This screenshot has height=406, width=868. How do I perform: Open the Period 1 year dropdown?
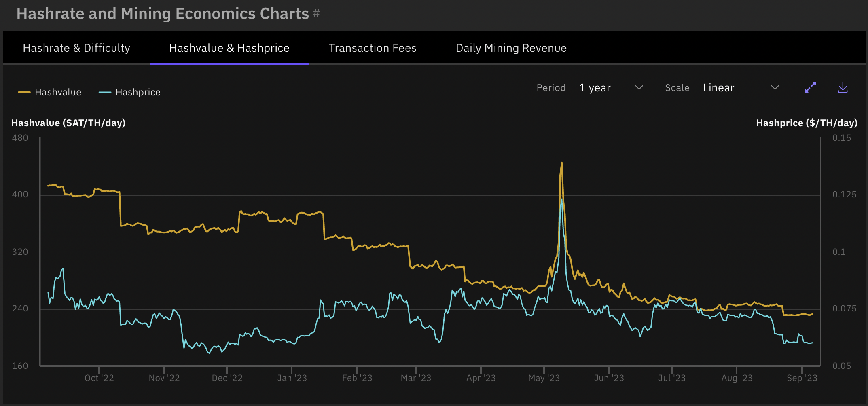(611, 88)
